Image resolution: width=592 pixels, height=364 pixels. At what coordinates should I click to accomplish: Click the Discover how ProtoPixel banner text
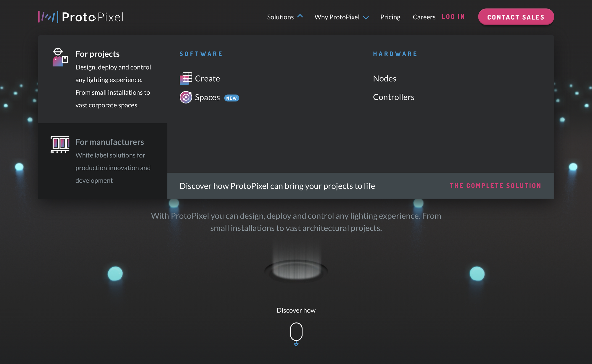click(x=277, y=186)
